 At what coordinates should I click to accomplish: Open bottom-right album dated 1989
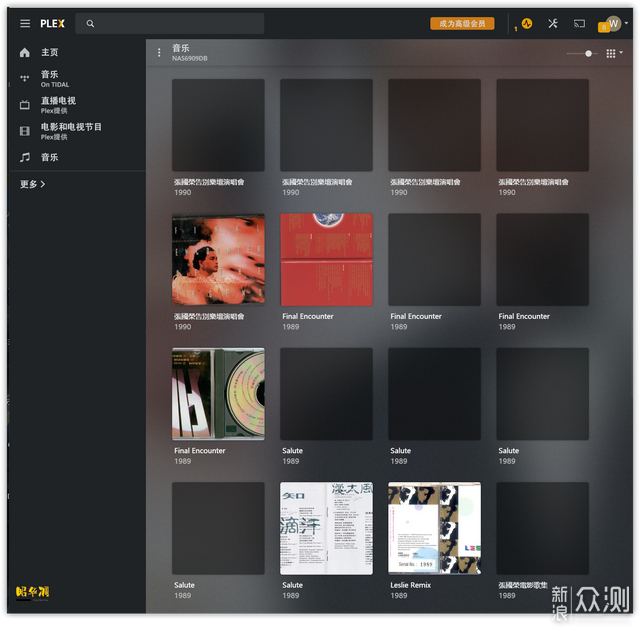(x=542, y=528)
